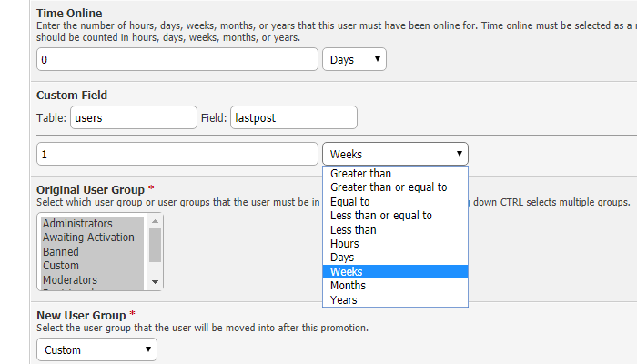Click the Field input containing lastpost

(x=293, y=117)
